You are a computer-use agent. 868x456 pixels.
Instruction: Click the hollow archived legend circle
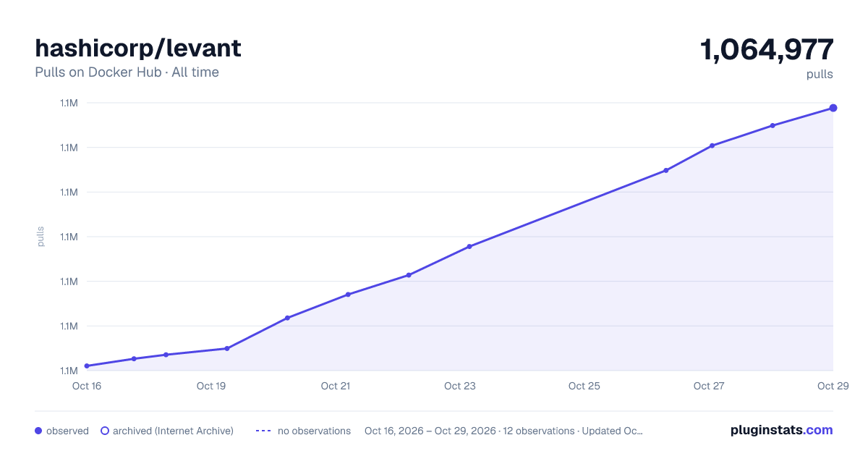click(105, 431)
